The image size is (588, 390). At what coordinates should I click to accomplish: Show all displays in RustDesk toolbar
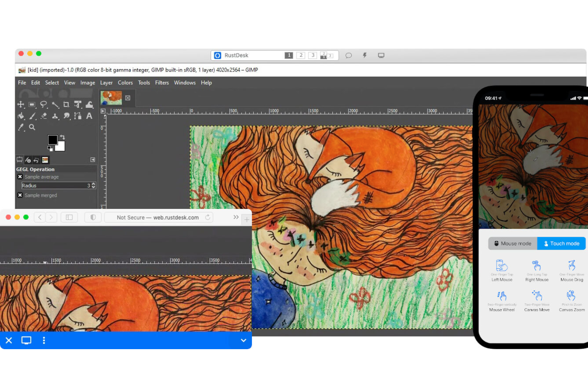327,56
